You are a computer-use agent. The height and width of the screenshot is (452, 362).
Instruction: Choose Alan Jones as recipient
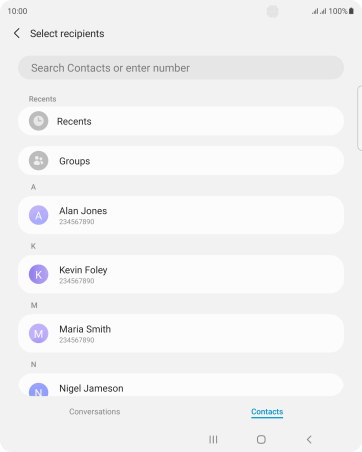(181, 215)
